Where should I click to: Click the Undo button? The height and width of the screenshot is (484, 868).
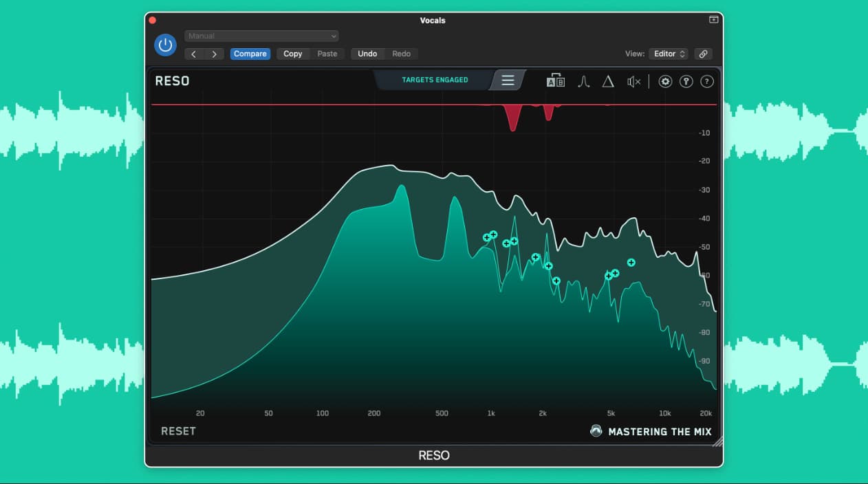(367, 54)
